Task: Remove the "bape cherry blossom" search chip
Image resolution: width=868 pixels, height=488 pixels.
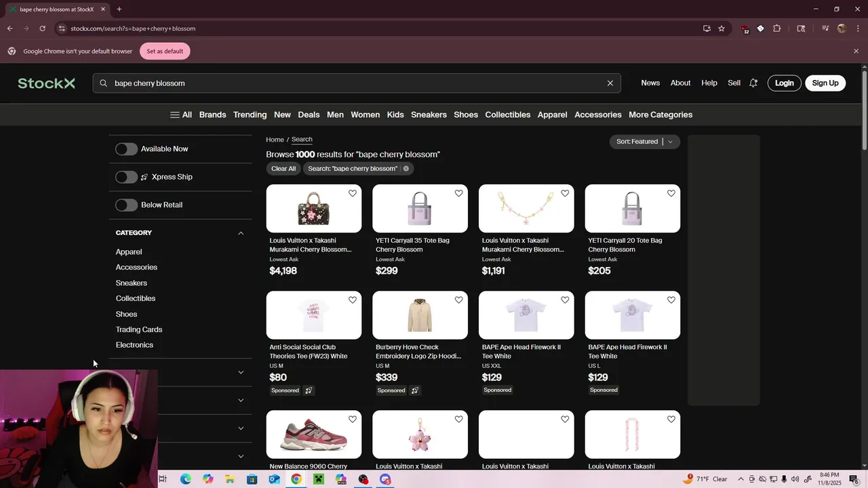Action: [x=406, y=169]
